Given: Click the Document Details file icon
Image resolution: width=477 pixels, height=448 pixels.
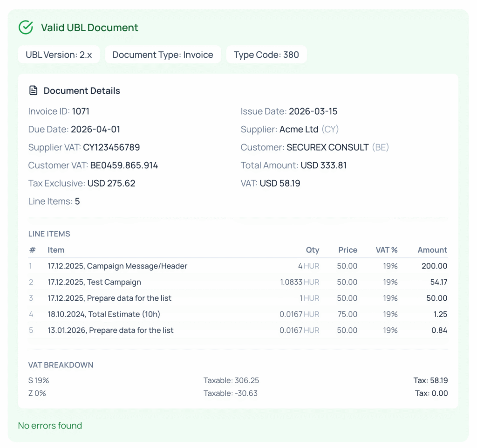Looking at the screenshot, I should pos(33,90).
